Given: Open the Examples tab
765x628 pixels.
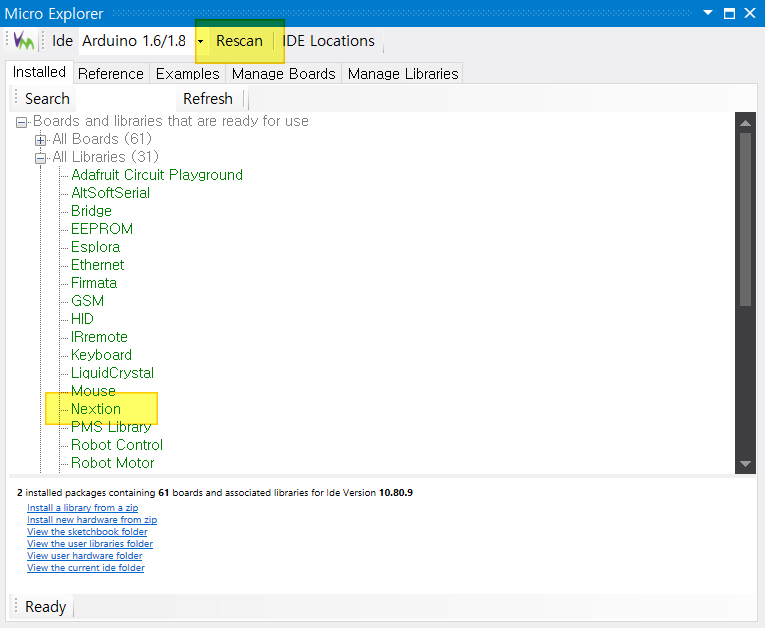Looking at the screenshot, I should [x=187, y=74].
